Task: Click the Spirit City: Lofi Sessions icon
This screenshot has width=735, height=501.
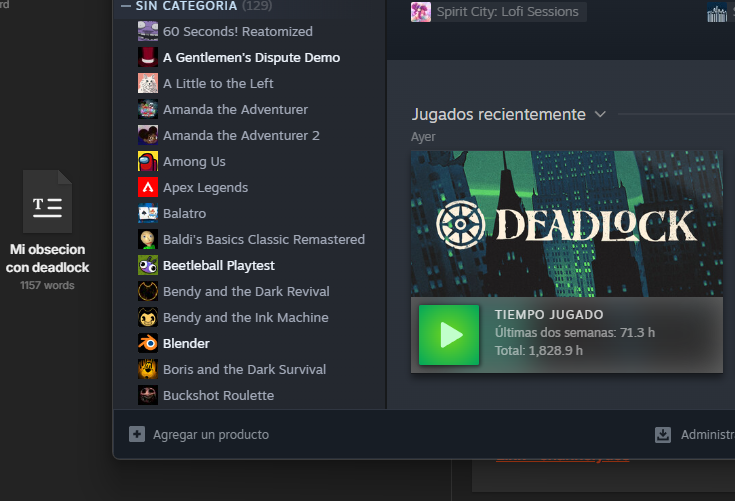Action: point(420,12)
